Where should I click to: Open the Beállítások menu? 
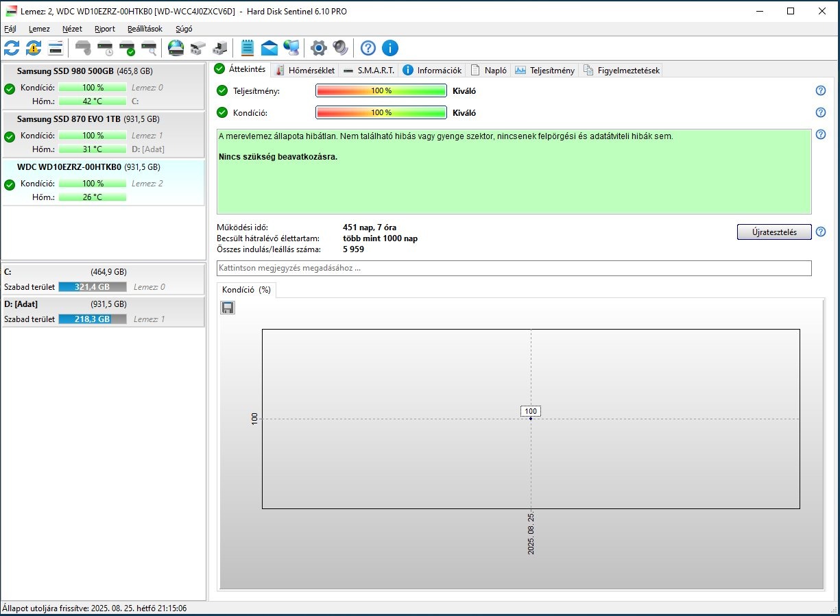(145, 29)
